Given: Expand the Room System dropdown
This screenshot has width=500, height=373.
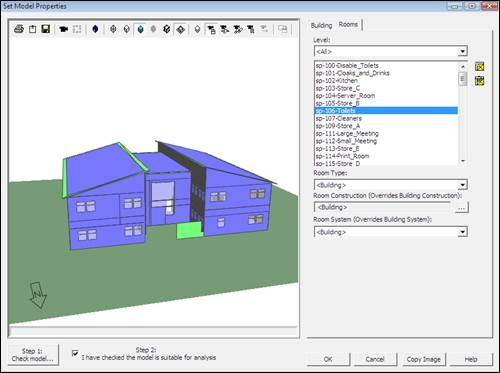Looking at the screenshot, I should tap(462, 232).
